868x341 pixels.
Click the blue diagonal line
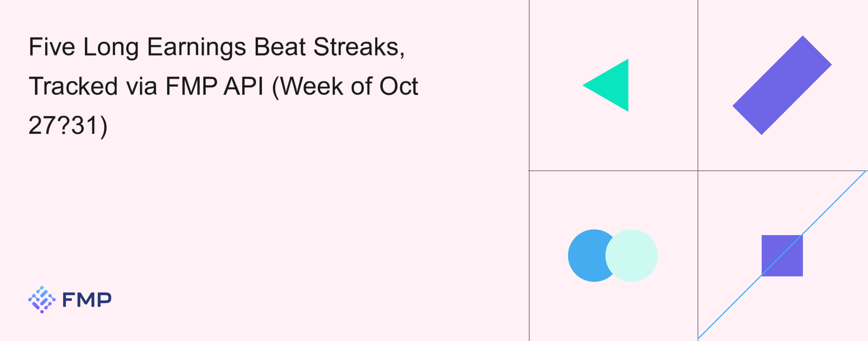click(832, 205)
